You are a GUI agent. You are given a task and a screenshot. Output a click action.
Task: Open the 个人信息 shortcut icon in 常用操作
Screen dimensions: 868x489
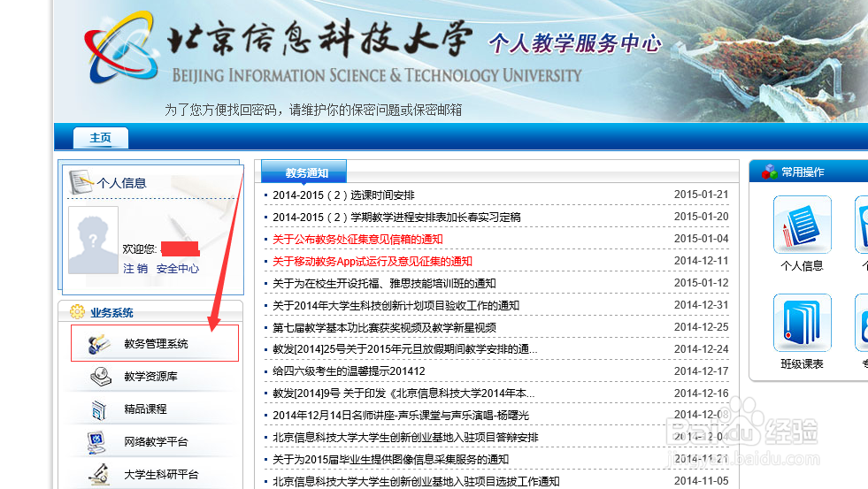click(x=803, y=225)
